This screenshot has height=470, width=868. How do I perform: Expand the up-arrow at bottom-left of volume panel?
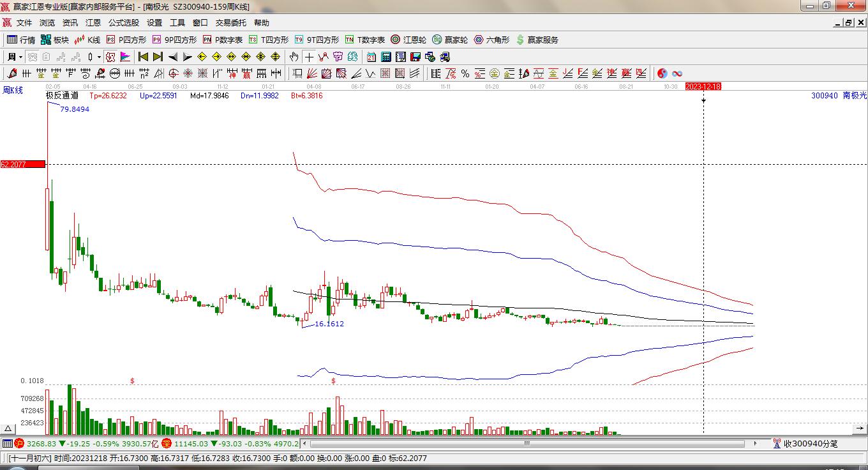tap(8, 428)
